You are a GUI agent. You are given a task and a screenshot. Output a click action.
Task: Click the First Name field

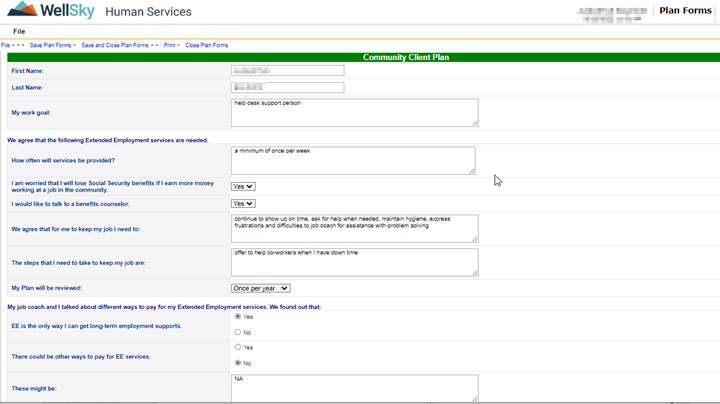tap(287, 71)
